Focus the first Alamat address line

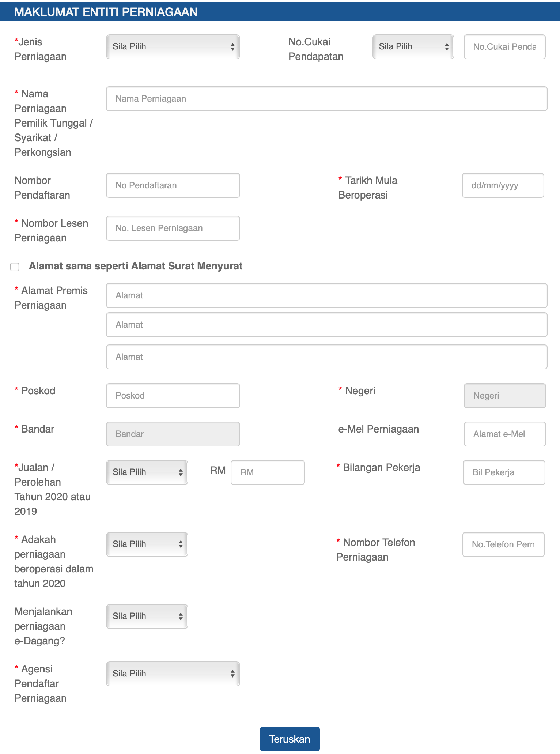coord(326,295)
